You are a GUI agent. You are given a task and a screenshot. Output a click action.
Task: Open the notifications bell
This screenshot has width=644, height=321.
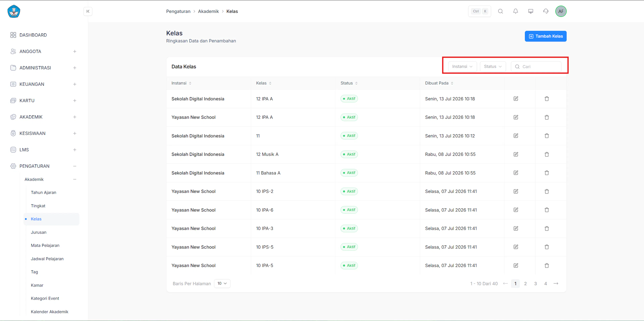point(516,11)
